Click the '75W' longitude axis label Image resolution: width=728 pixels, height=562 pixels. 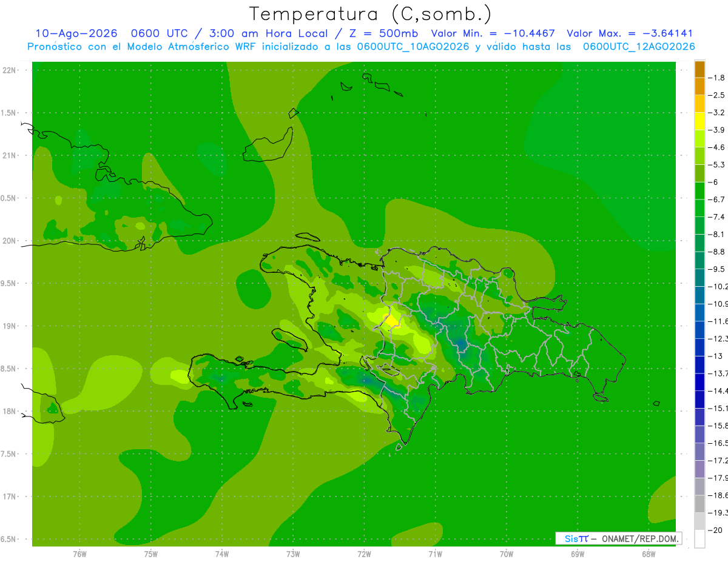tap(151, 554)
